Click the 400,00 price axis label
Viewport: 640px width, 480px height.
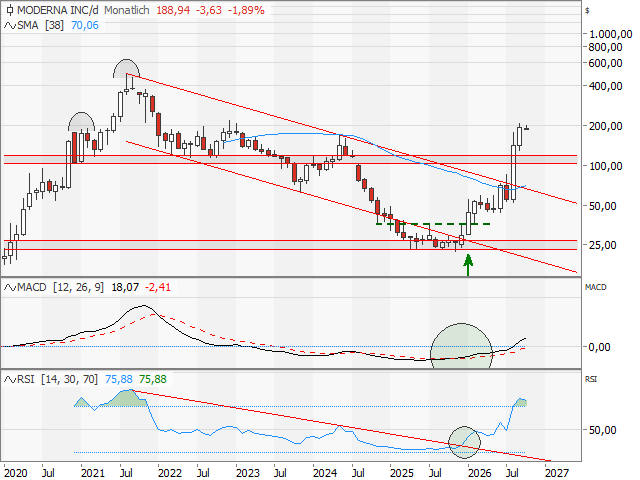605,86
